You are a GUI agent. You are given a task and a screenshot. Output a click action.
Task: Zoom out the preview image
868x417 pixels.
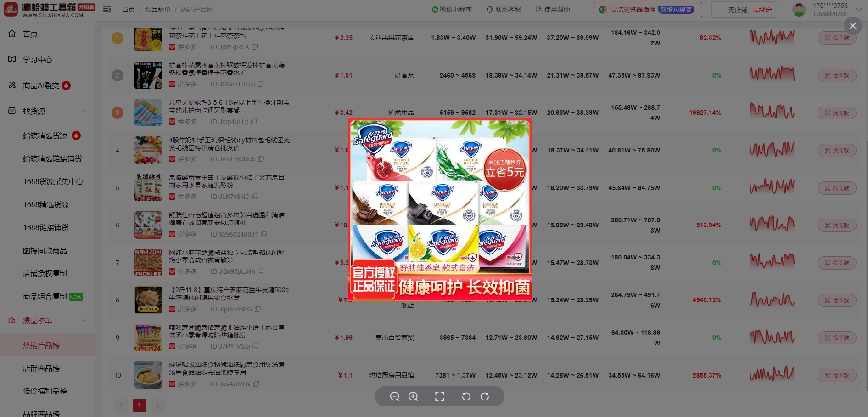[x=394, y=396]
